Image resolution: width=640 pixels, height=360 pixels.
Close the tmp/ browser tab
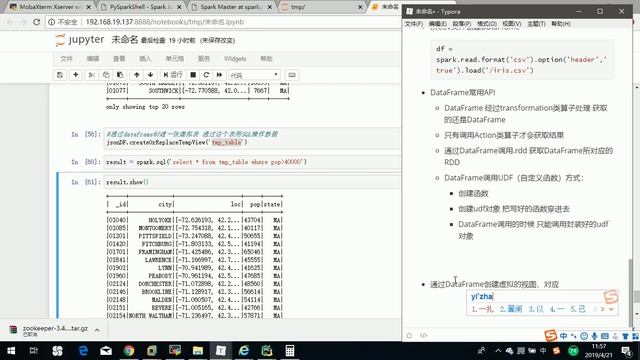coord(360,7)
